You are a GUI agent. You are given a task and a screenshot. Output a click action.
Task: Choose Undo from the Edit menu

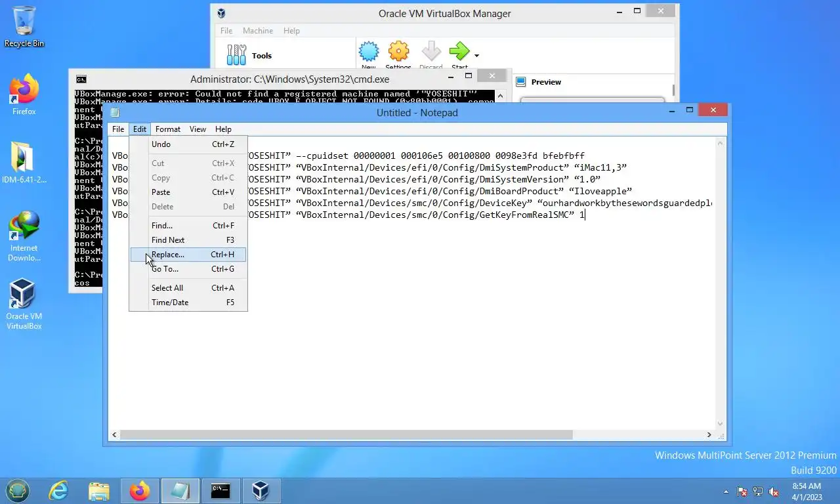[x=188, y=144]
